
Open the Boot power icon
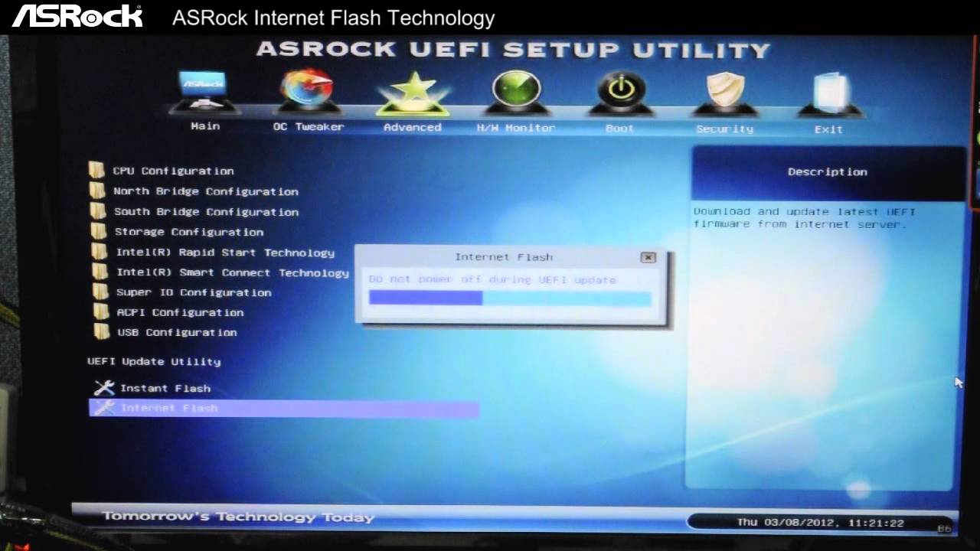pyautogui.click(x=621, y=93)
